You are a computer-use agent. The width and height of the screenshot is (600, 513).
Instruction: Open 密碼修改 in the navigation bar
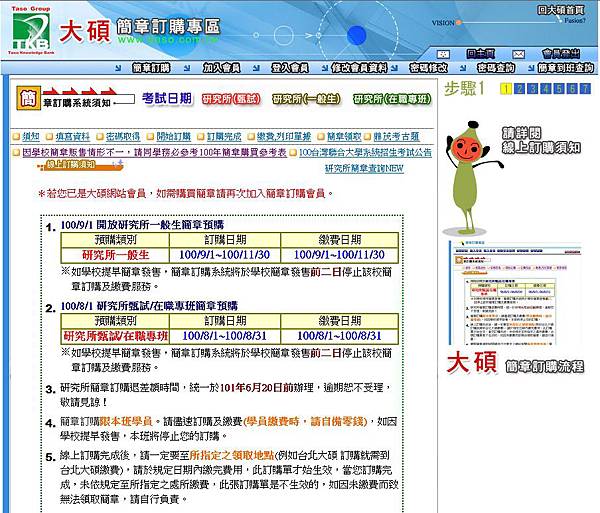(428, 68)
